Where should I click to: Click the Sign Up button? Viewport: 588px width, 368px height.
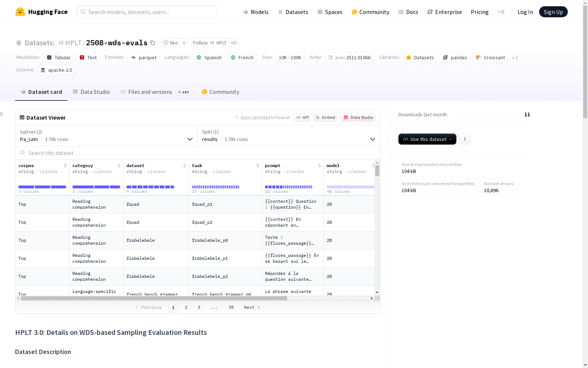[553, 12]
